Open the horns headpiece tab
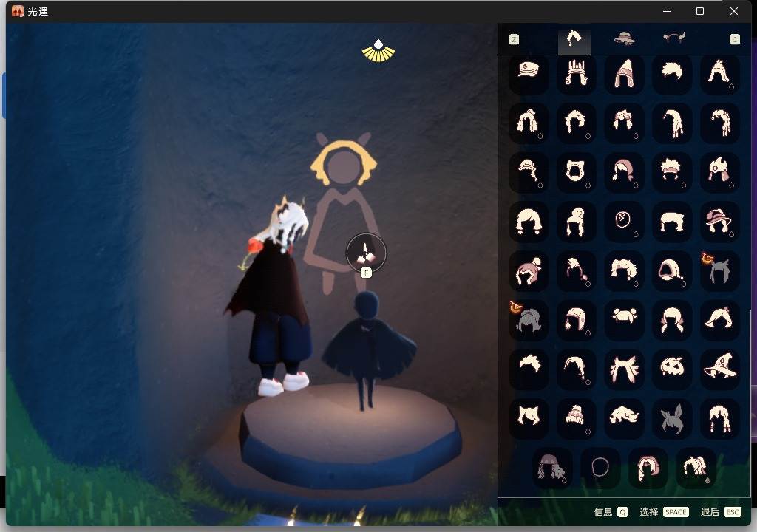Viewport: 757px width, 532px height. (x=674, y=38)
